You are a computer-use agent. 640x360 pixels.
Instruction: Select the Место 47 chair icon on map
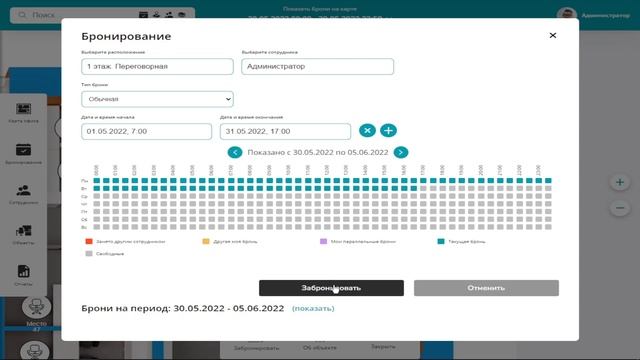(36, 307)
